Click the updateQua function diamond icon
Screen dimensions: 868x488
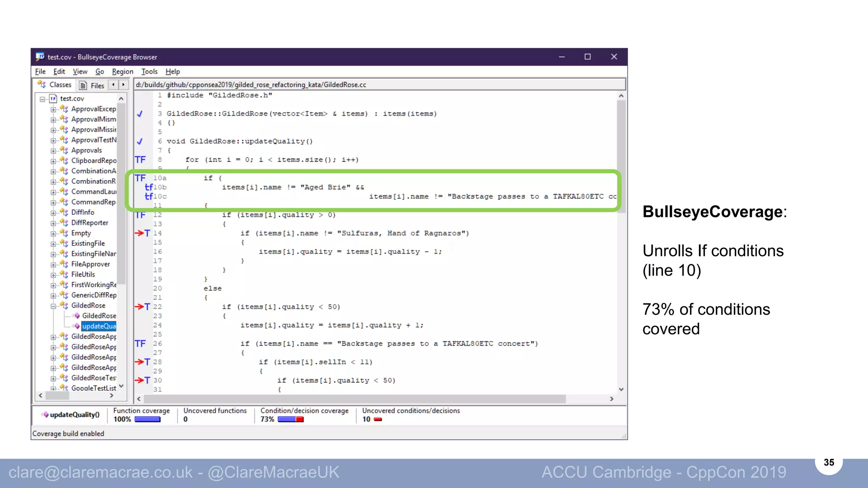pos(77,326)
